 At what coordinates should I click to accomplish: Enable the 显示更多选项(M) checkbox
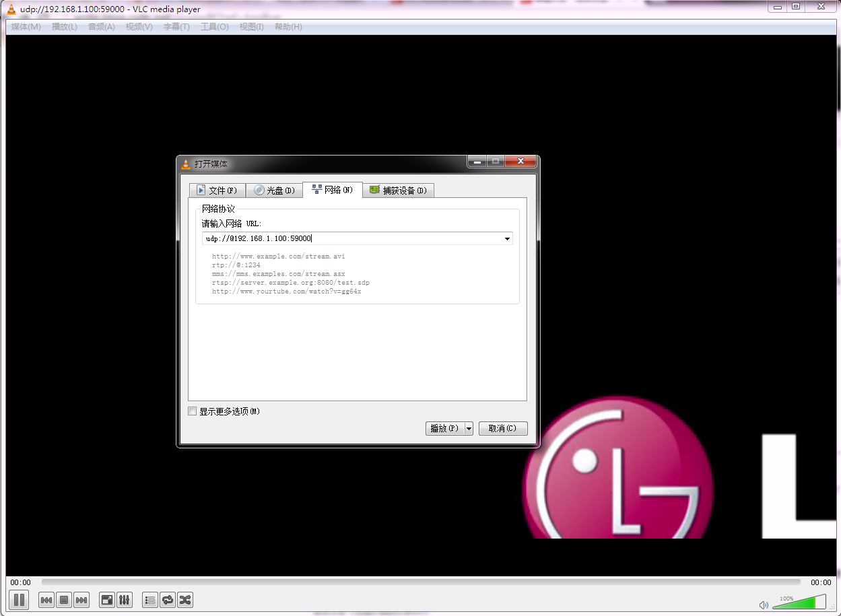point(193,411)
